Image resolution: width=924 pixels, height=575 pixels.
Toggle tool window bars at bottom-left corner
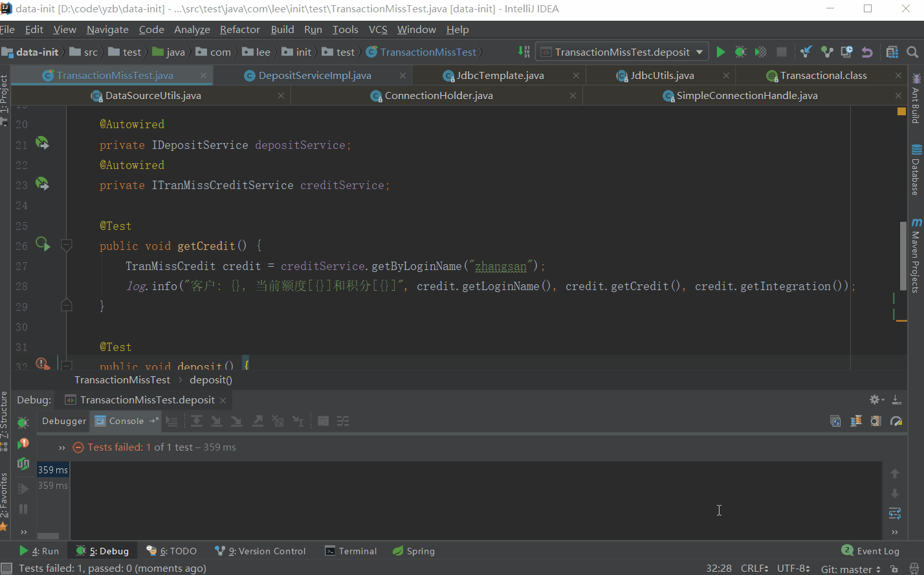(6, 569)
